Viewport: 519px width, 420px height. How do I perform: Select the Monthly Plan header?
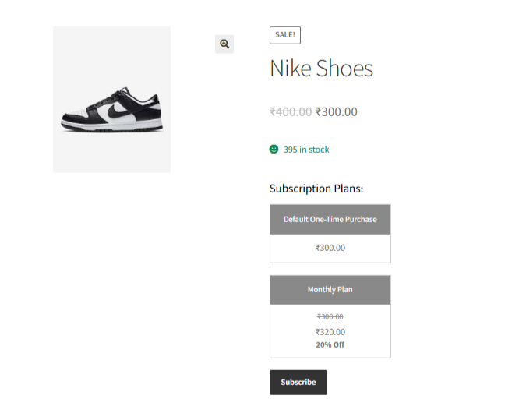coord(330,290)
